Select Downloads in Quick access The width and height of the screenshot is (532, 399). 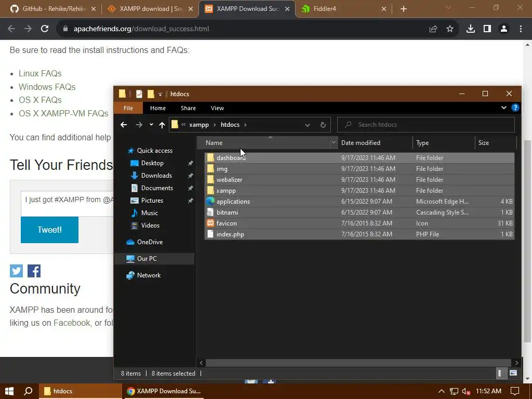point(156,176)
